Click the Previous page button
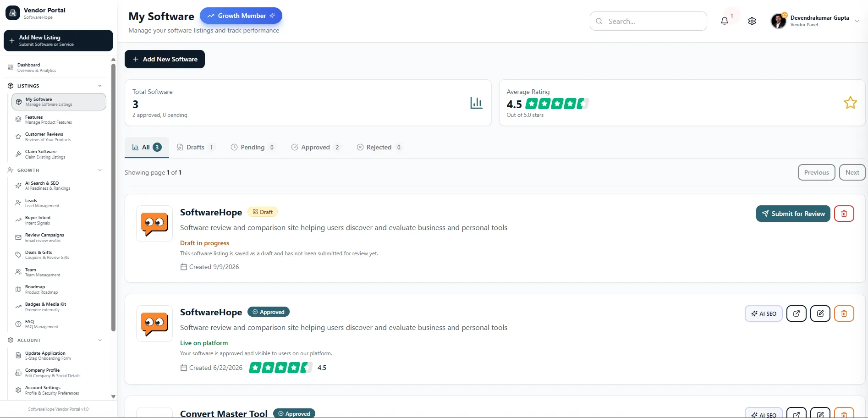Viewport: 868px width, 418px height. [x=816, y=172]
